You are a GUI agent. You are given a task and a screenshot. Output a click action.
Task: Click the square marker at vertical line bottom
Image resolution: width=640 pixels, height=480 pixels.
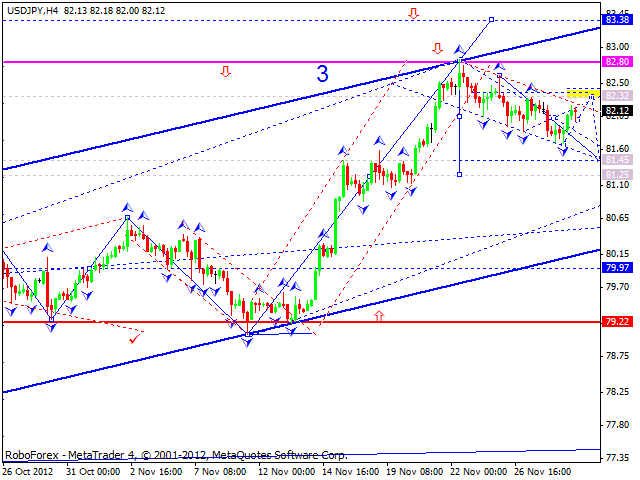pos(460,175)
